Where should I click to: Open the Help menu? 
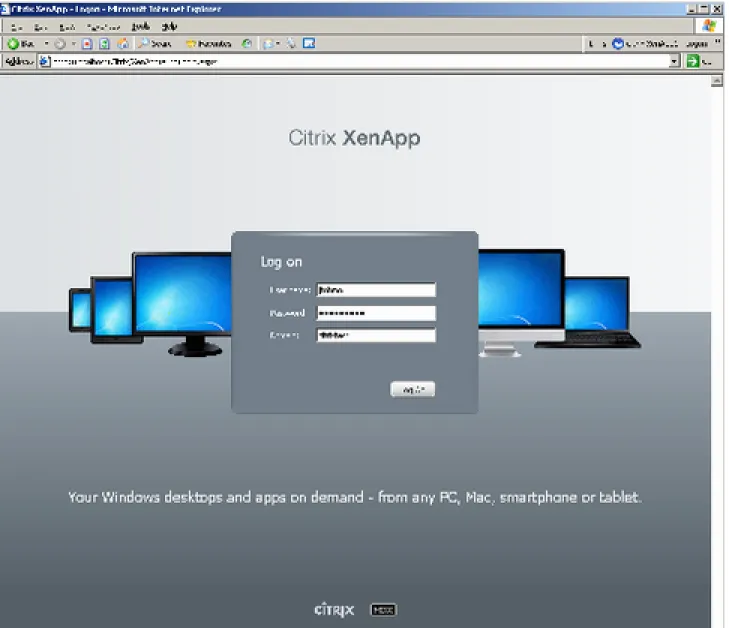tap(169, 27)
